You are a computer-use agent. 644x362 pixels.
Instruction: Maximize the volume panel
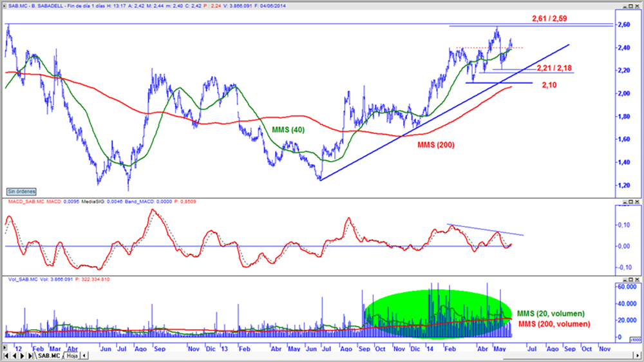[631, 280]
